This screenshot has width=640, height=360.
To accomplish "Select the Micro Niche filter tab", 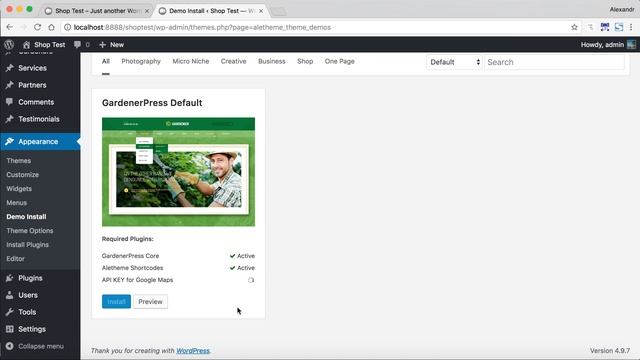I will (x=191, y=61).
